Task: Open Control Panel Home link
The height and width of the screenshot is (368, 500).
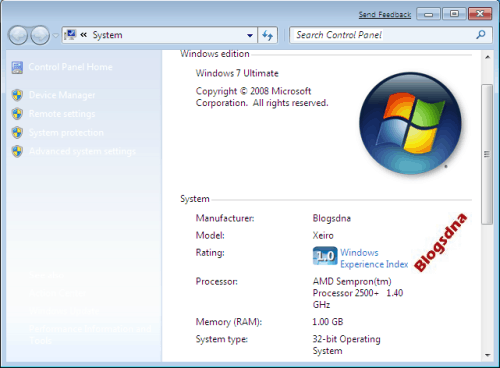Action: 70,67
